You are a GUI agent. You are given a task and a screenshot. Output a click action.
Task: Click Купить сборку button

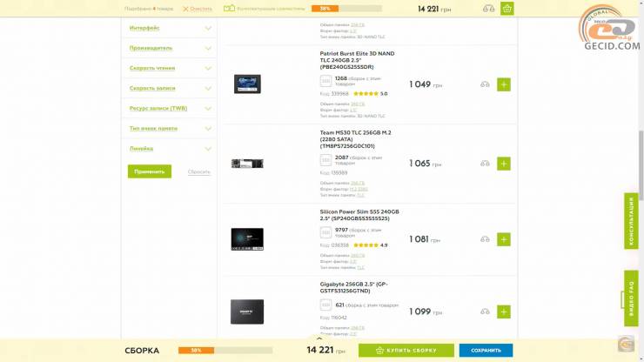pyautogui.click(x=406, y=351)
